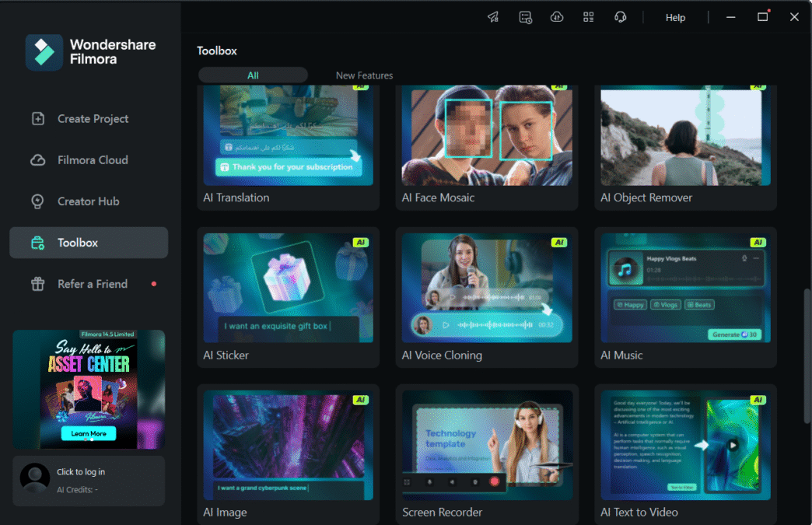
Task: Click the Wondershare Filmora logo icon
Action: coord(44,52)
